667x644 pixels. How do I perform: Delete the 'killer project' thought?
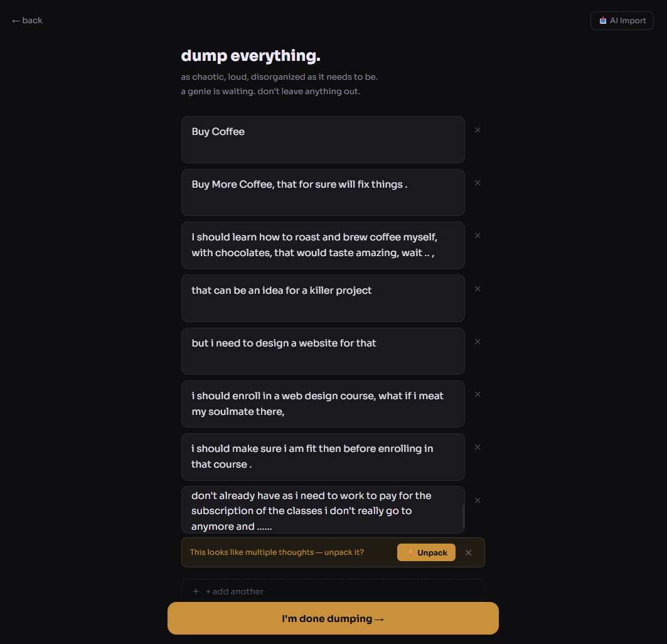coord(478,289)
